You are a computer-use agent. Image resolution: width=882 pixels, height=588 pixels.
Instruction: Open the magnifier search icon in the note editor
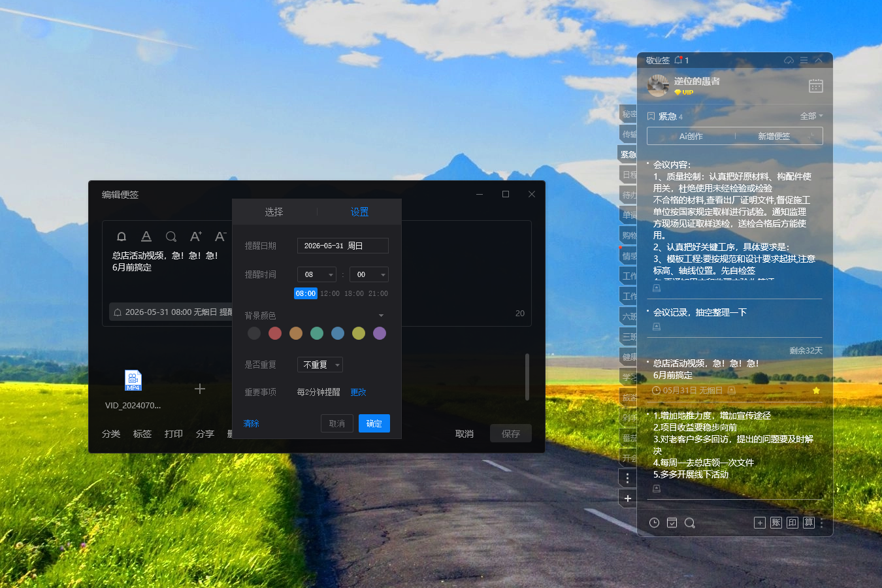171,237
